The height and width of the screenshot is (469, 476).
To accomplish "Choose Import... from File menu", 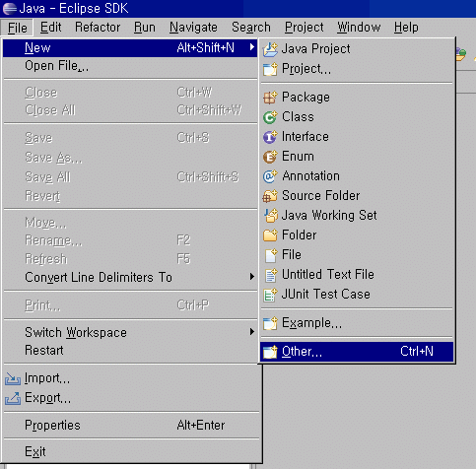I will point(132,378).
